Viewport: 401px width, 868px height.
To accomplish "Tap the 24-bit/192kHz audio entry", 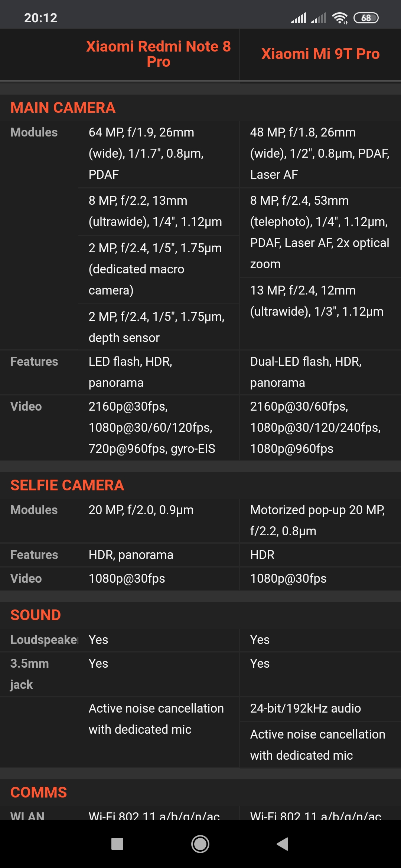I will pyautogui.click(x=306, y=708).
